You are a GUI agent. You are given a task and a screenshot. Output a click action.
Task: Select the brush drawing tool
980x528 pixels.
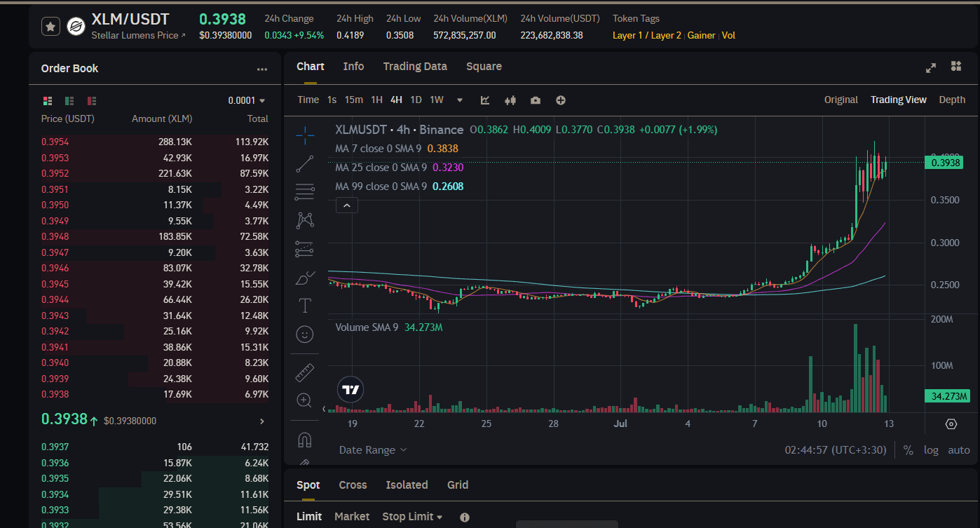305,278
